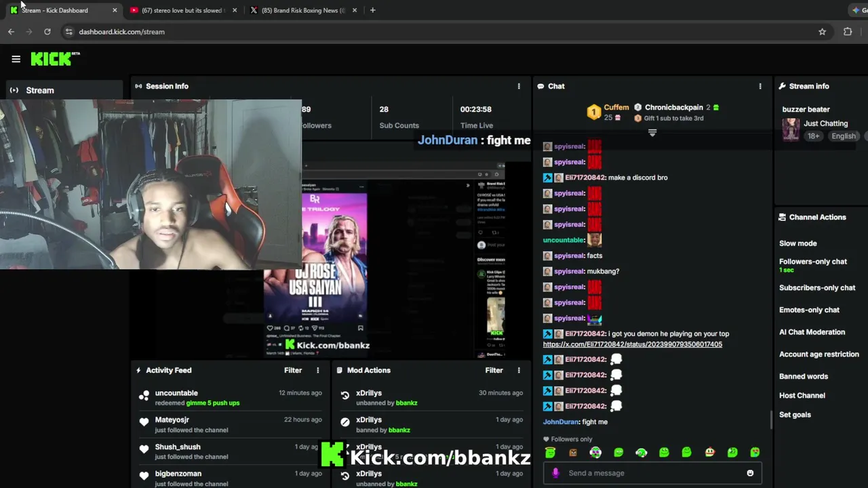The height and width of the screenshot is (488, 868).
Task: Click the Channel Actions panel icon
Action: coord(782,218)
